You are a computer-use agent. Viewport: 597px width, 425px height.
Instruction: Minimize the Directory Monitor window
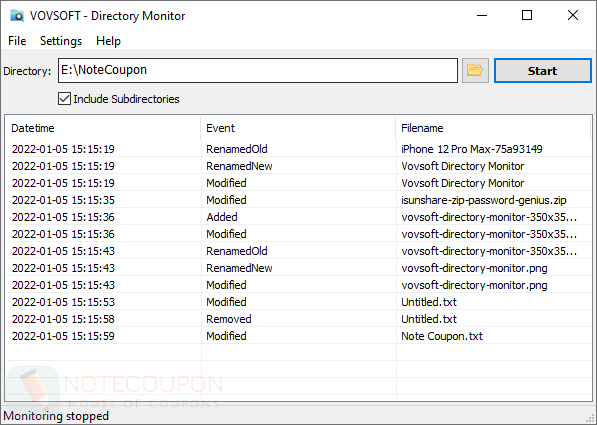pos(482,16)
